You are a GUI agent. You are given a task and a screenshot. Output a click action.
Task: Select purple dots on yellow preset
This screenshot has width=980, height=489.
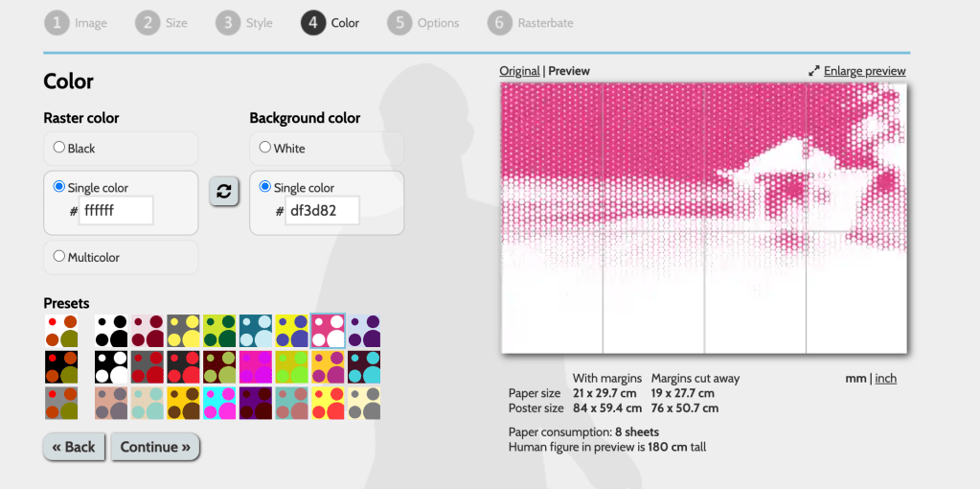point(292,331)
